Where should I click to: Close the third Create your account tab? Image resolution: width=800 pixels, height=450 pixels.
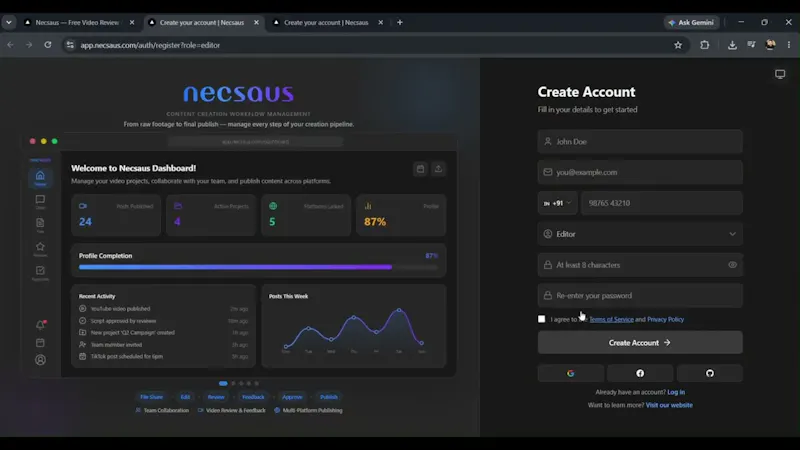(381, 22)
